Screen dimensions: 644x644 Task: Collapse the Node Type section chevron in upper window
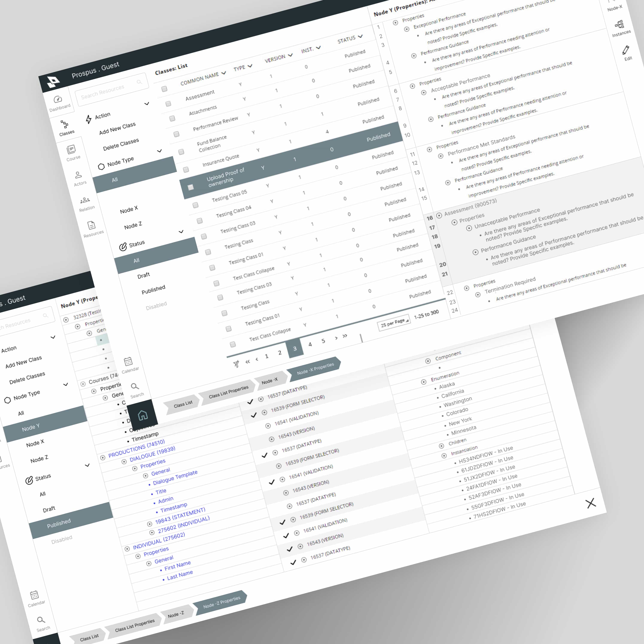pyautogui.click(x=159, y=151)
